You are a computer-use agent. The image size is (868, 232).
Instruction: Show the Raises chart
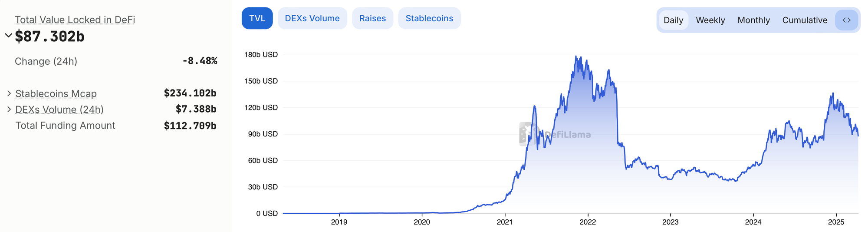tap(372, 18)
